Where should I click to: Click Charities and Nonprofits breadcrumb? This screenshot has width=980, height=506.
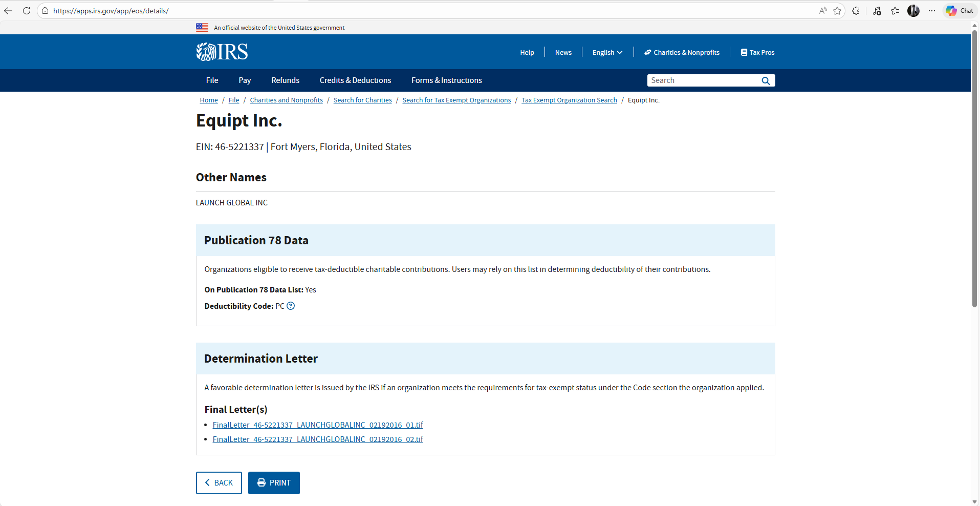pyautogui.click(x=287, y=100)
